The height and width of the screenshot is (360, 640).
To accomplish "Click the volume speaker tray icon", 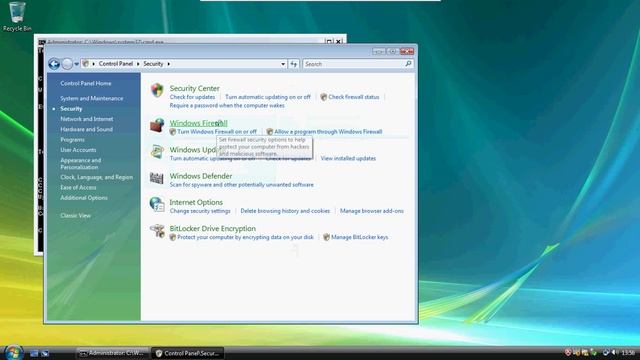I will click(615, 353).
